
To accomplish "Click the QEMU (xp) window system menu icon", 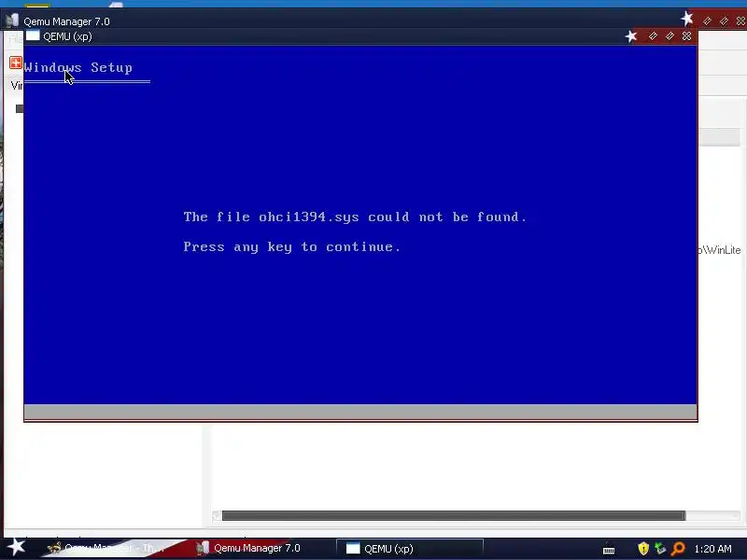I will click(33, 35).
